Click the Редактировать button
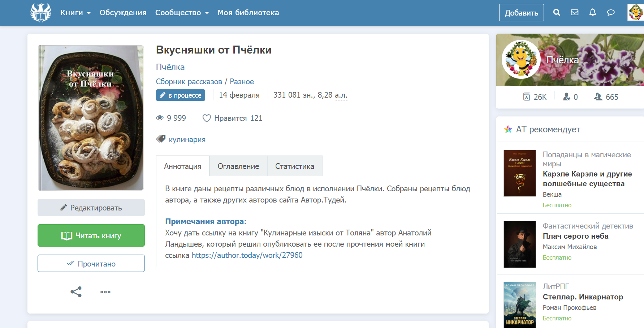Image resolution: width=644 pixels, height=328 pixels. (x=91, y=208)
